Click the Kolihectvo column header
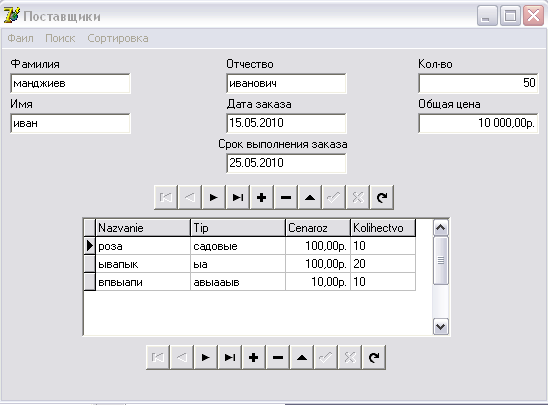This screenshot has width=548, height=405. pyautogui.click(x=383, y=228)
